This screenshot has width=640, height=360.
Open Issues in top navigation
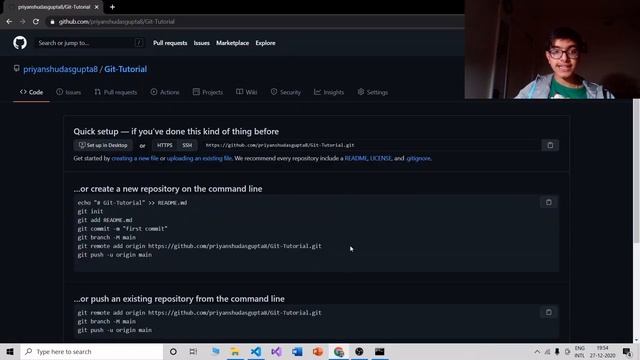point(202,43)
